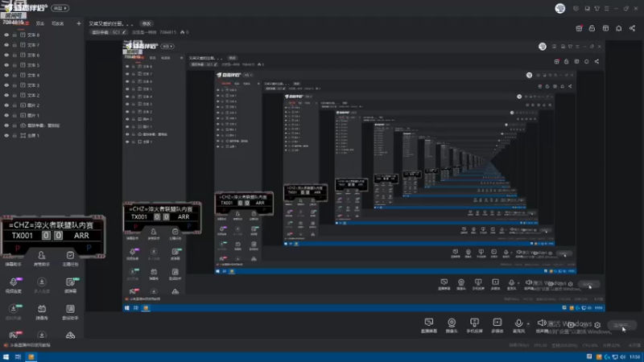Hide the 文本 2 layer with its eye icon

point(6,95)
